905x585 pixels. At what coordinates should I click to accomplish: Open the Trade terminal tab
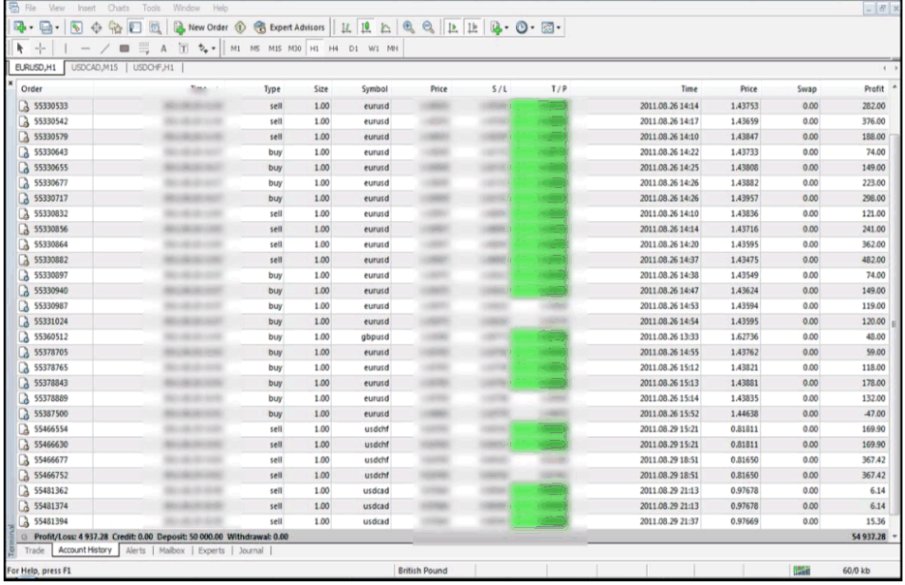34,550
